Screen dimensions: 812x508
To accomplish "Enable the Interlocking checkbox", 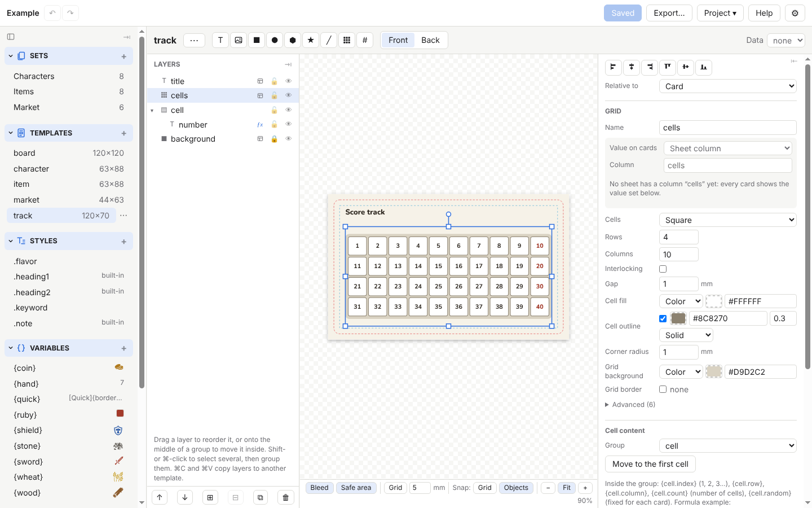I will click(x=663, y=269).
